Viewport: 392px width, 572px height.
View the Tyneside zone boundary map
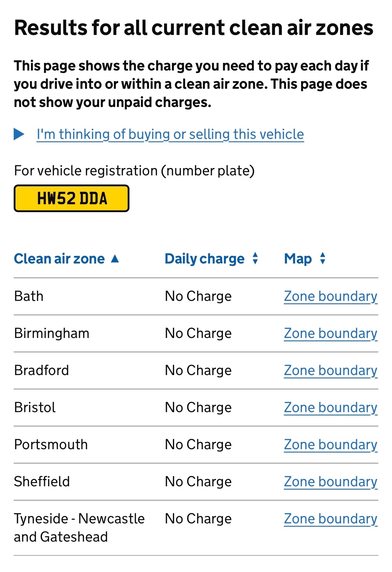coord(330,519)
